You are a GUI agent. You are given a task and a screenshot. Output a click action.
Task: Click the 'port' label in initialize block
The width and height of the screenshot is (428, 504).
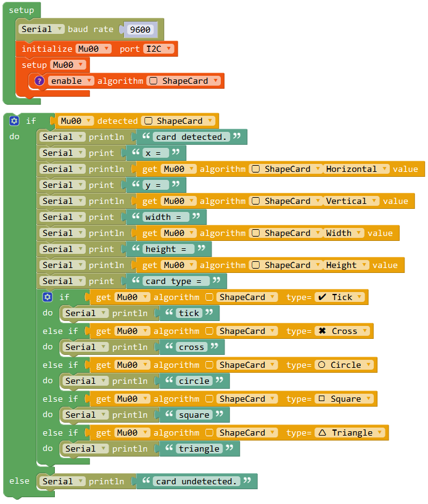[x=130, y=49]
